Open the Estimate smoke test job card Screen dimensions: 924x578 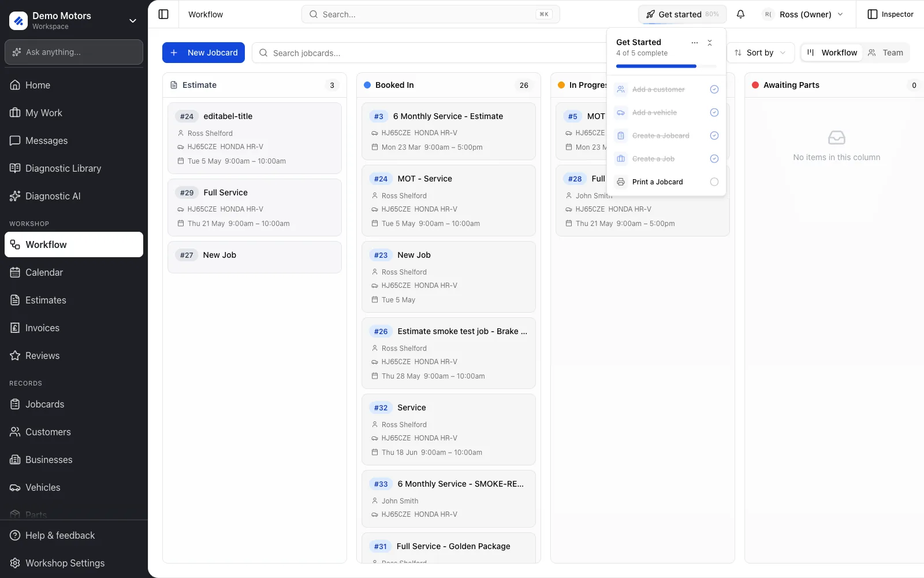(449, 353)
